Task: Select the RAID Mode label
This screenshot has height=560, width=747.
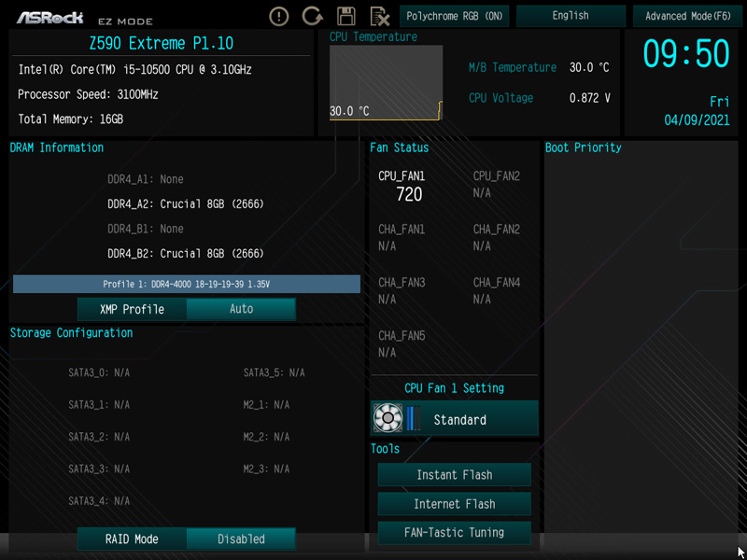Action: pos(132,539)
